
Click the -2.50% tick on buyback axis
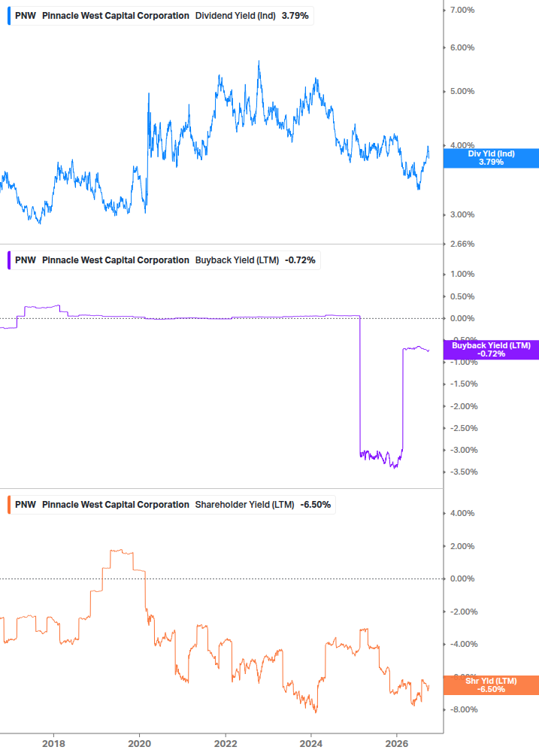(464, 428)
